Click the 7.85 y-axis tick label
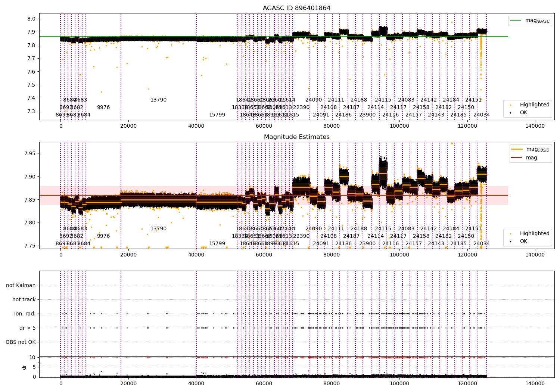This screenshot has height=392, width=560. pos(30,200)
